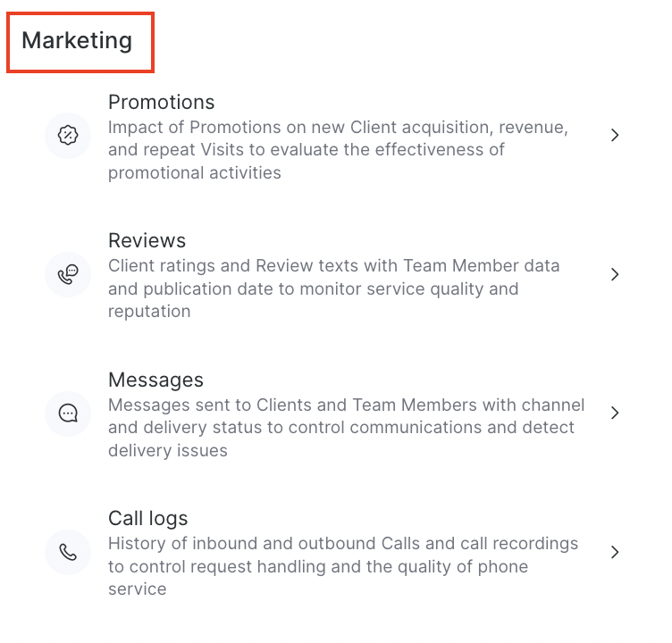The height and width of the screenshot is (643, 672).
Task: Click the Reviews description about Client ratings
Action: [333, 288]
